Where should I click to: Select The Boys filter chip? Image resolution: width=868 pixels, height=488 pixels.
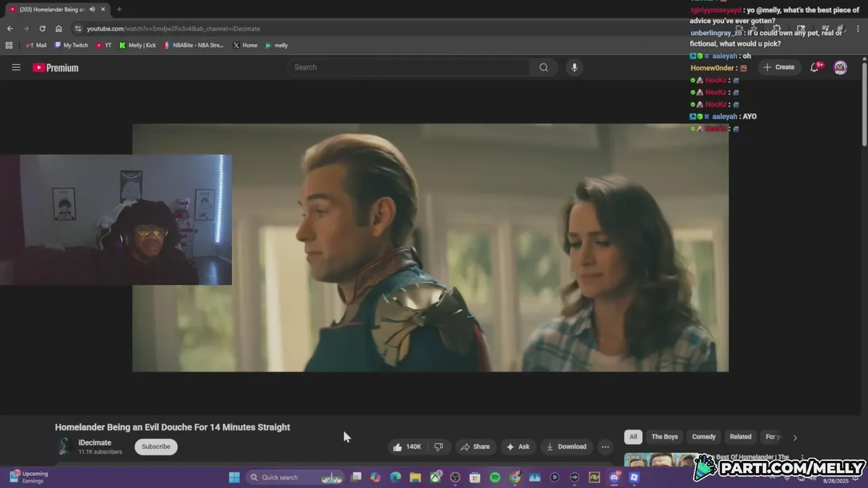coord(665,436)
